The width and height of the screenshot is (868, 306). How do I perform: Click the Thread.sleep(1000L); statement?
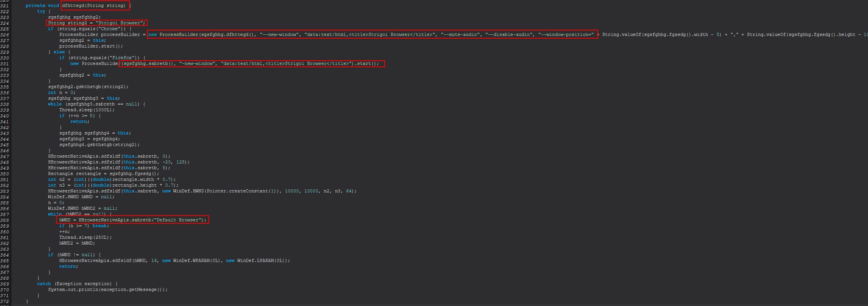(x=87, y=110)
